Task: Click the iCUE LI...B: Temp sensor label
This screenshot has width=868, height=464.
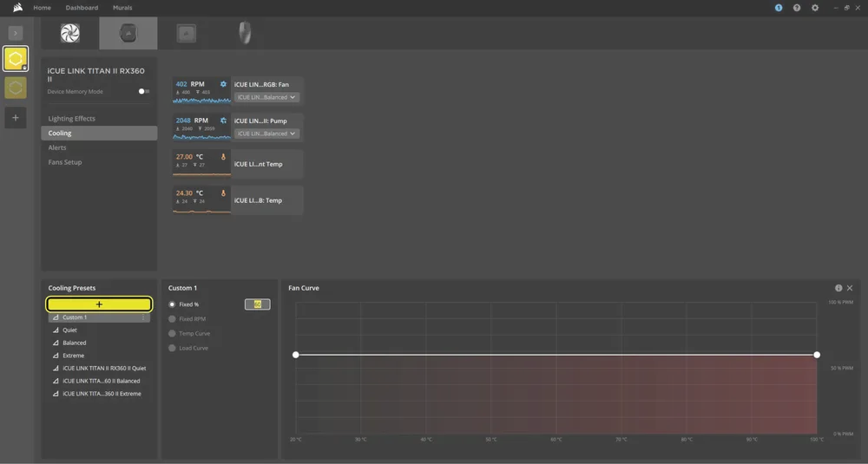Action: click(x=258, y=200)
